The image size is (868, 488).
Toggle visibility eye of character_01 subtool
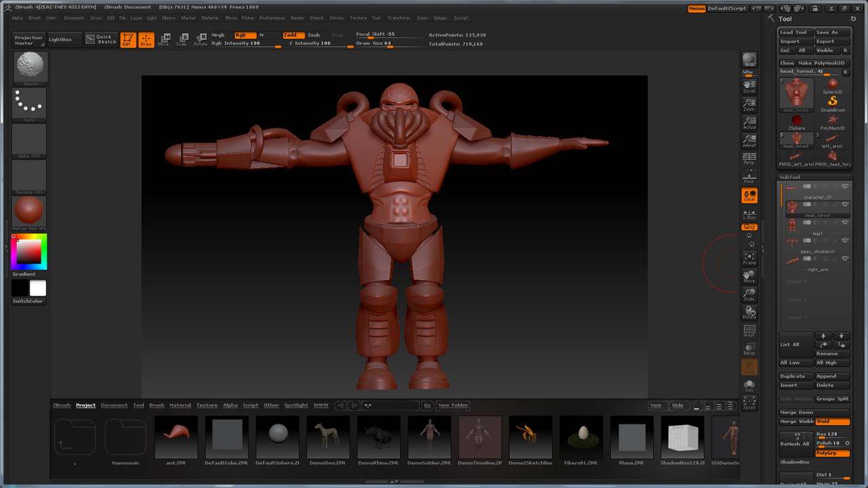[845, 186]
